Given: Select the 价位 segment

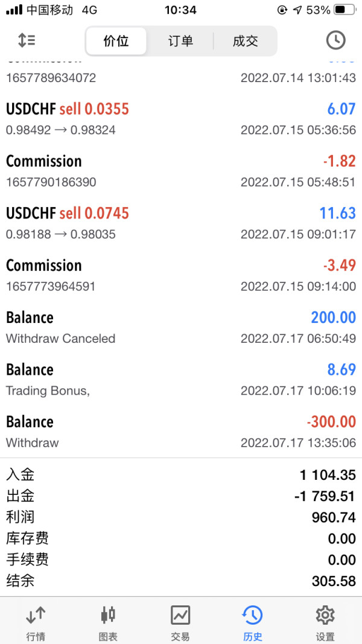Looking at the screenshot, I should point(116,41).
